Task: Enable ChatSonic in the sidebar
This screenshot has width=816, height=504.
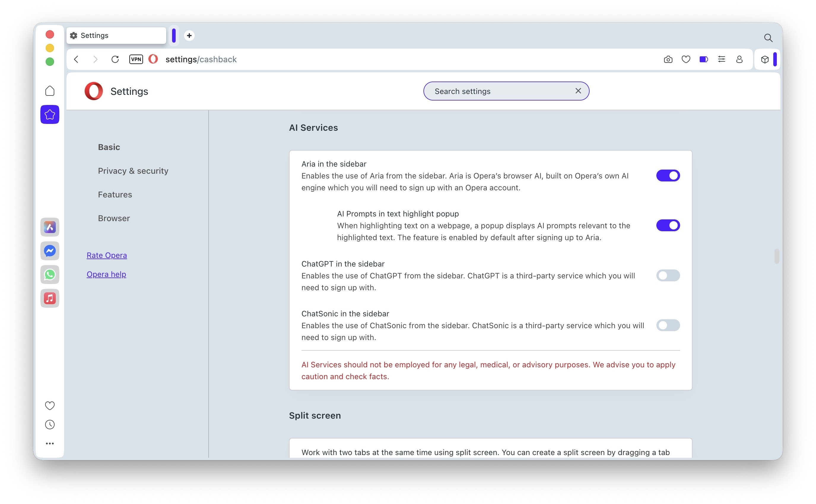Action: coord(668,325)
